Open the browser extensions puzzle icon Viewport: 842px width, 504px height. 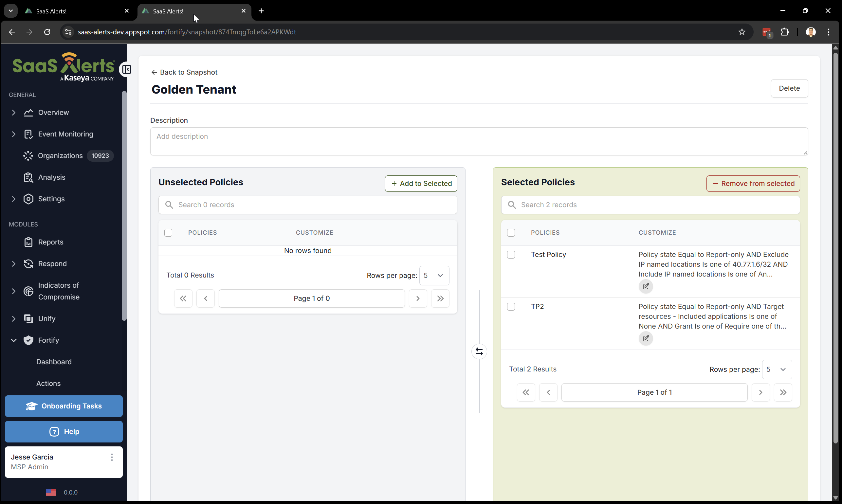tap(785, 32)
